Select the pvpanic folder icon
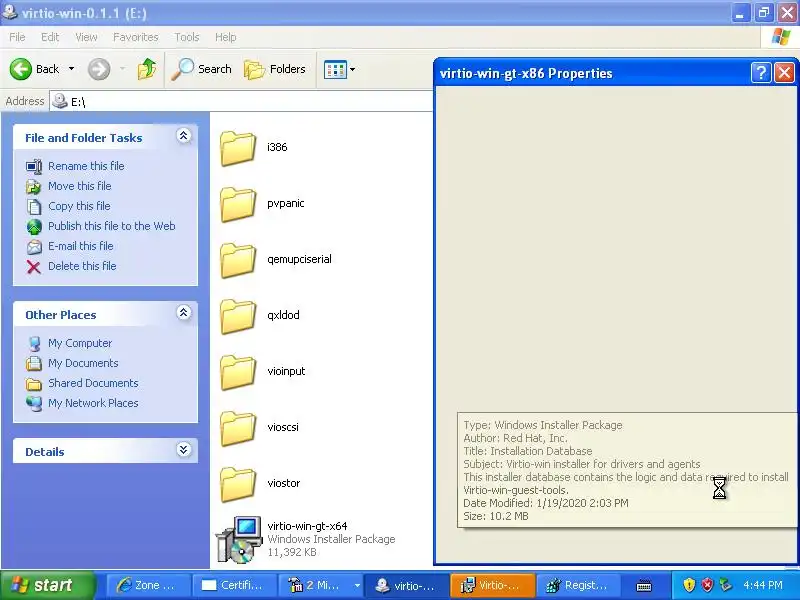The height and width of the screenshot is (600, 800). [238, 204]
